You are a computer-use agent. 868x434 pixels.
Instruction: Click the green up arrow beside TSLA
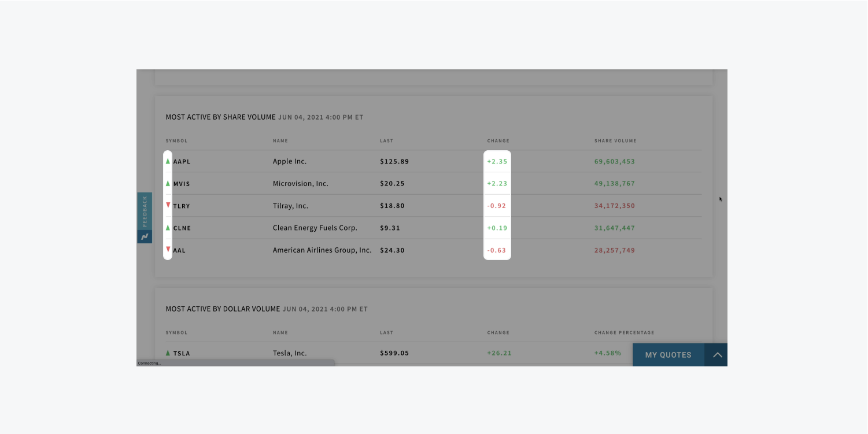[x=168, y=353]
